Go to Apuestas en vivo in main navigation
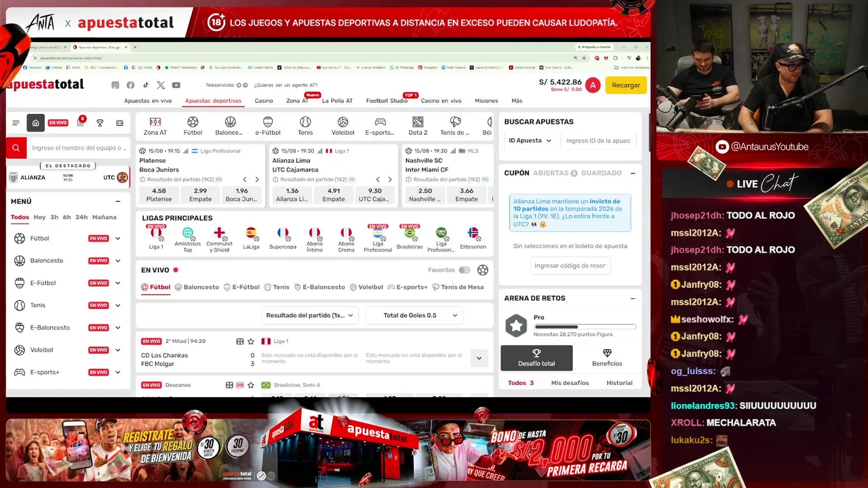The image size is (868, 488). (x=148, y=101)
